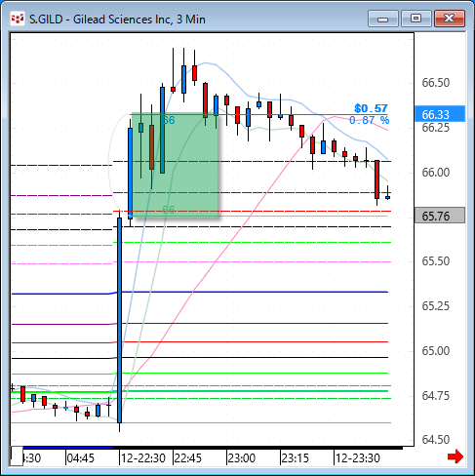This screenshot has height=476, width=475.
Task: Click the 65.25 price axis label
Action: coord(436,306)
